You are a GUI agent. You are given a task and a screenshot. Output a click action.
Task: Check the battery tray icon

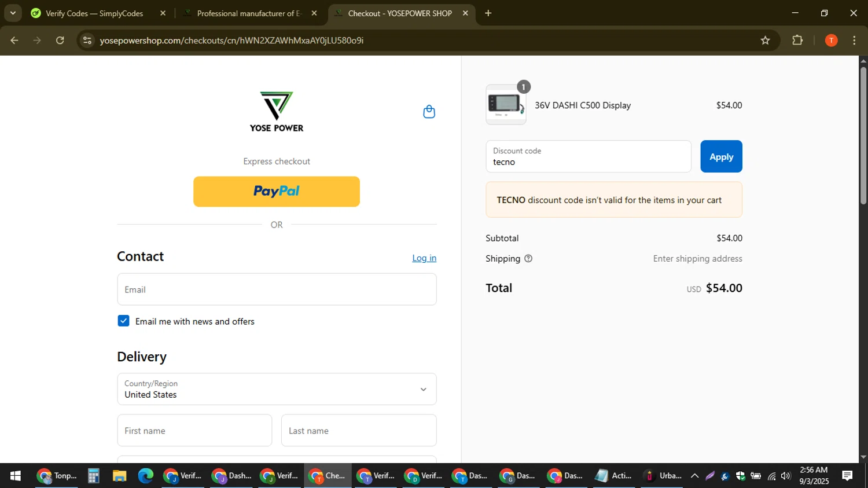[755, 476]
